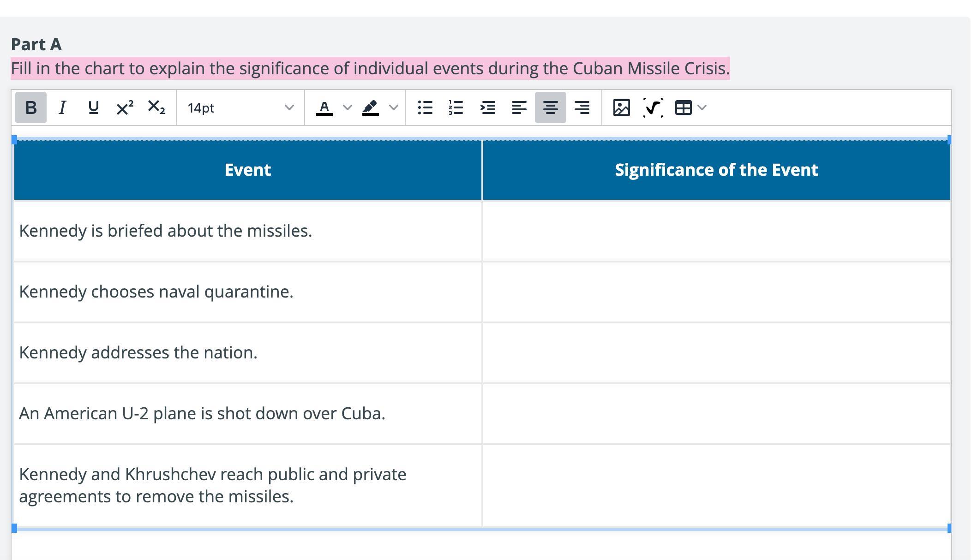The image size is (972, 560).
Task: Insert a numbered list
Action: pos(456,107)
